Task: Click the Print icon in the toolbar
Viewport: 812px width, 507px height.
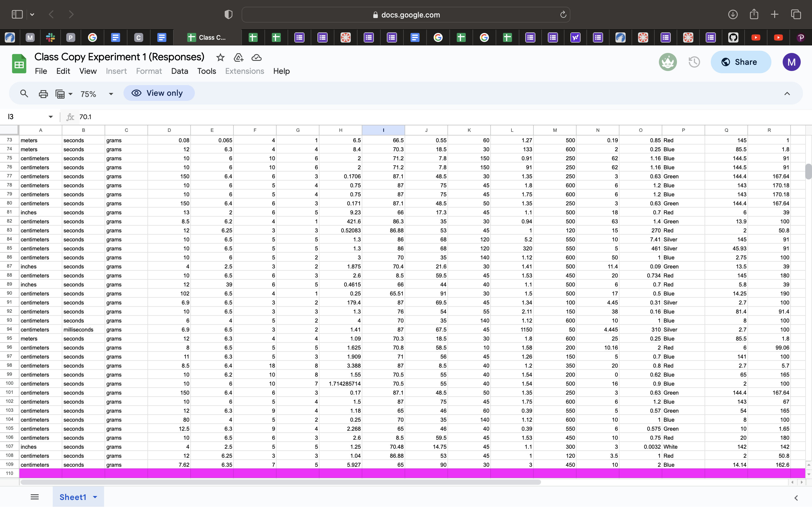Action: [43, 94]
